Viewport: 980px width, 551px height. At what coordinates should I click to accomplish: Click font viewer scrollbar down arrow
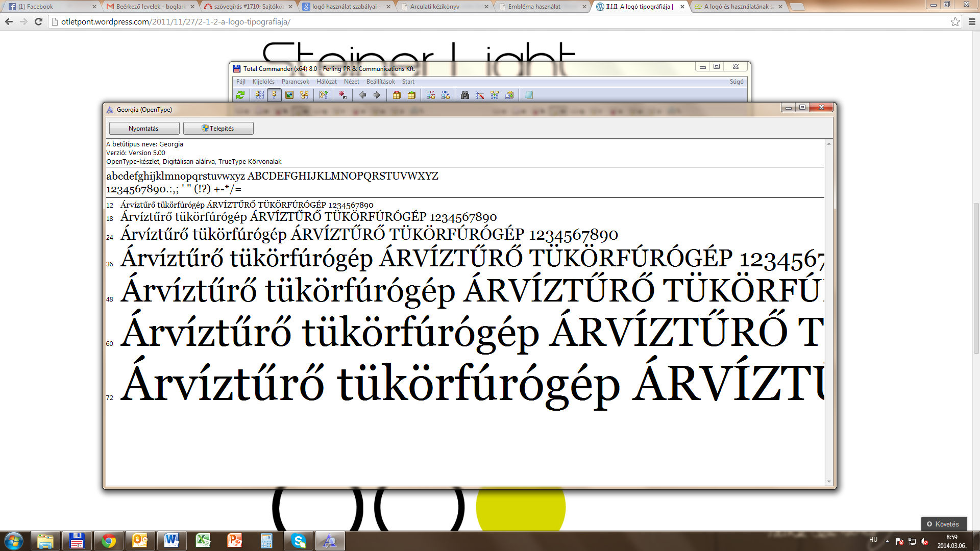(x=829, y=482)
